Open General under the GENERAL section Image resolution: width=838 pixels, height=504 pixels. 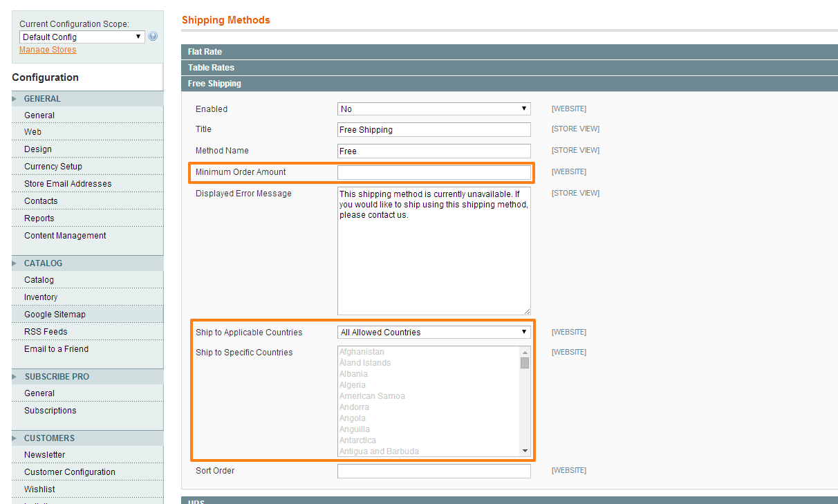(39, 115)
